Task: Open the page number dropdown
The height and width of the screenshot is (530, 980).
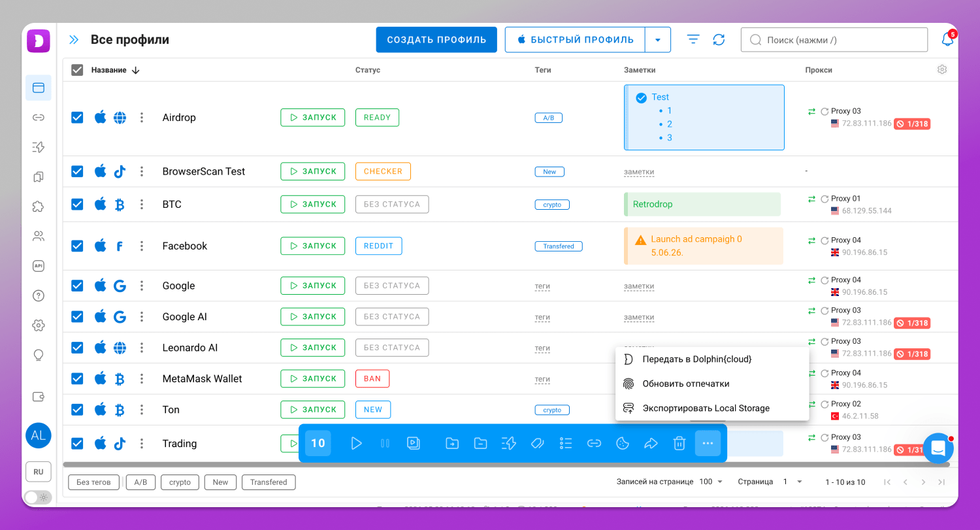Action: (x=793, y=482)
